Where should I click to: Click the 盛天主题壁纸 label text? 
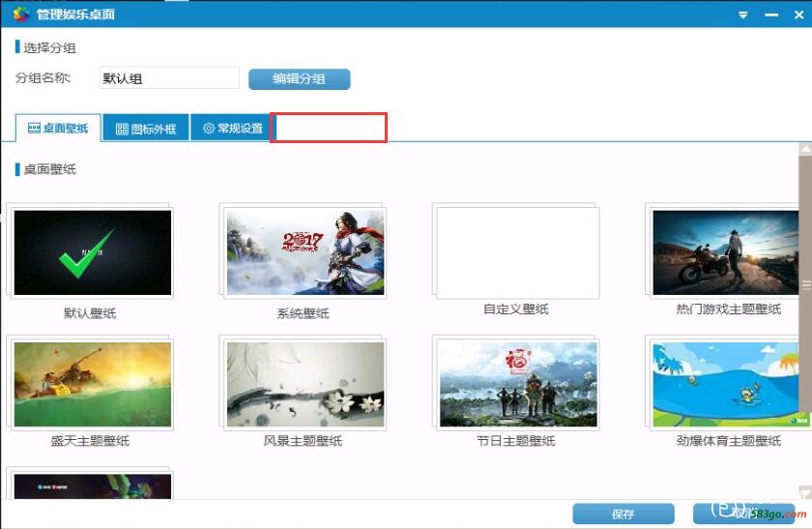(x=90, y=441)
